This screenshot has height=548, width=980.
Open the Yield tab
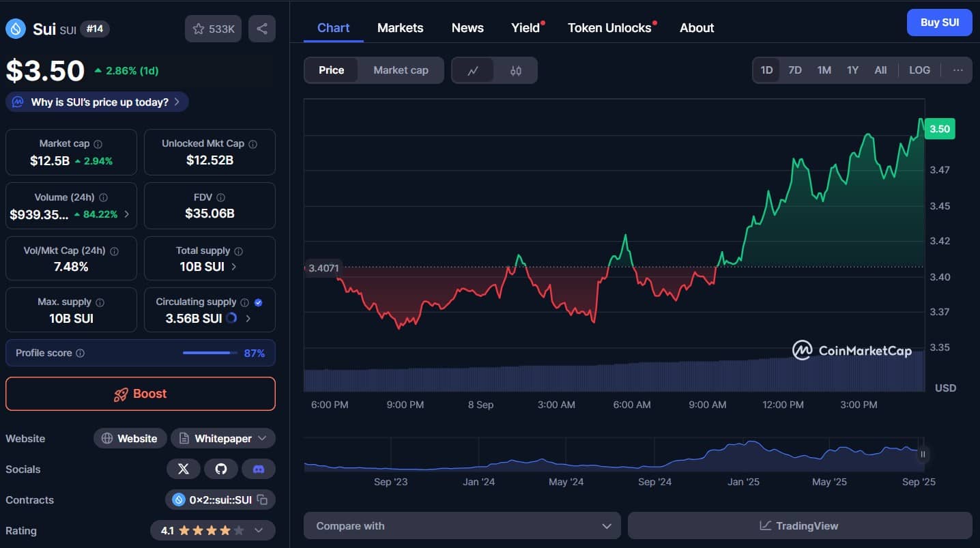[x=527, y=28]
